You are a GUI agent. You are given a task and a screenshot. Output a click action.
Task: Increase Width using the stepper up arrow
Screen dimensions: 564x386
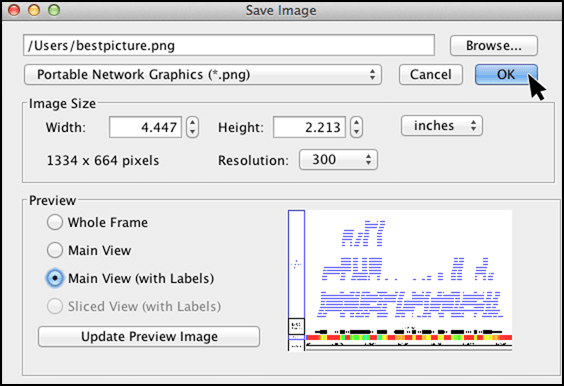pyautogui.click(x=192, y=122)
